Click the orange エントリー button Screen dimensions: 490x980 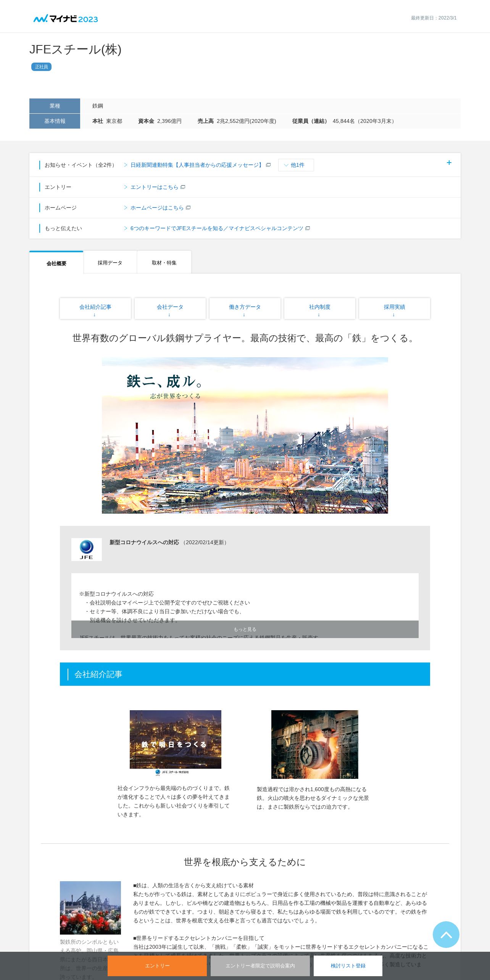tap(157, 966)
